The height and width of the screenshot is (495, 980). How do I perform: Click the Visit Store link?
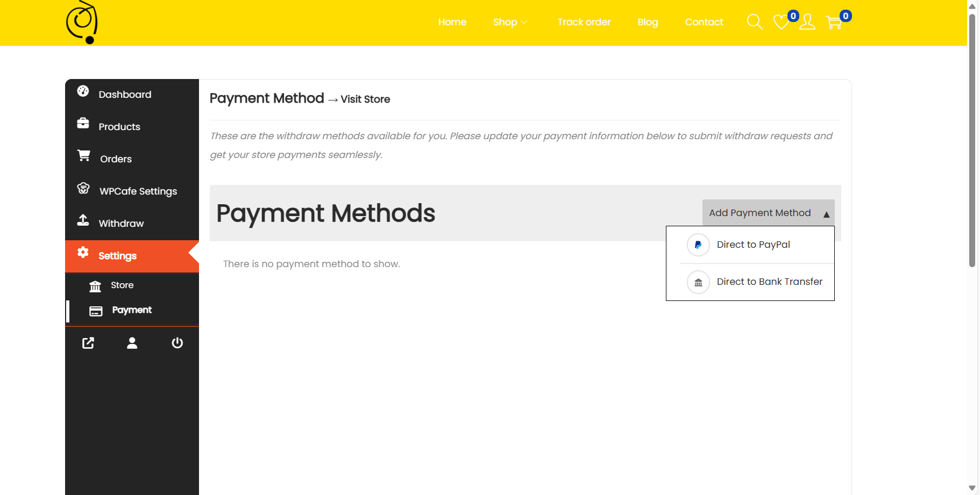[x=365, y=99]
